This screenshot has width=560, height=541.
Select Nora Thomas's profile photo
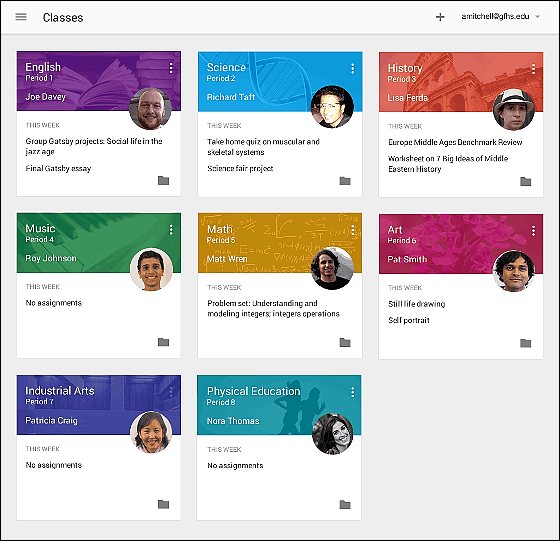point(332,434)
